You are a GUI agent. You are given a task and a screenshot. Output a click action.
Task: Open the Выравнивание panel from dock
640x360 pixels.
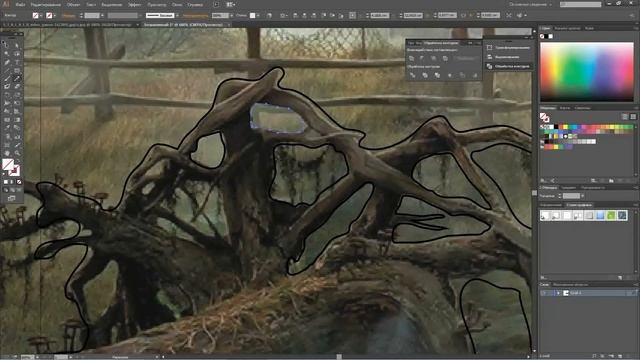(x=508, y=57)
